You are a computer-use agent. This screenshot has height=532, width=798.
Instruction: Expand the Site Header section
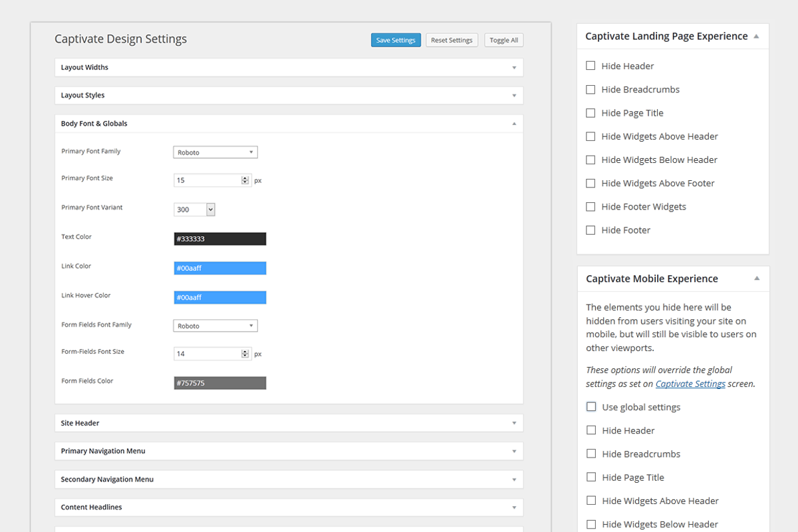[289, 423]
